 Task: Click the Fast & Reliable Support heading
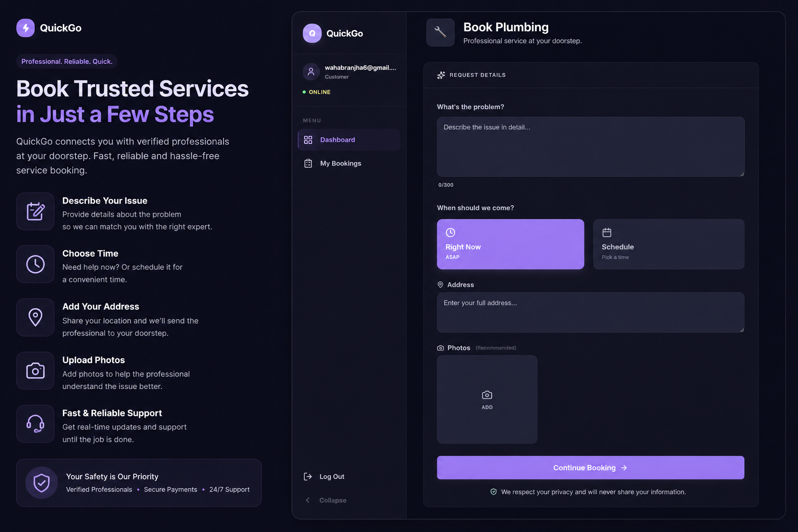[112, 413]
